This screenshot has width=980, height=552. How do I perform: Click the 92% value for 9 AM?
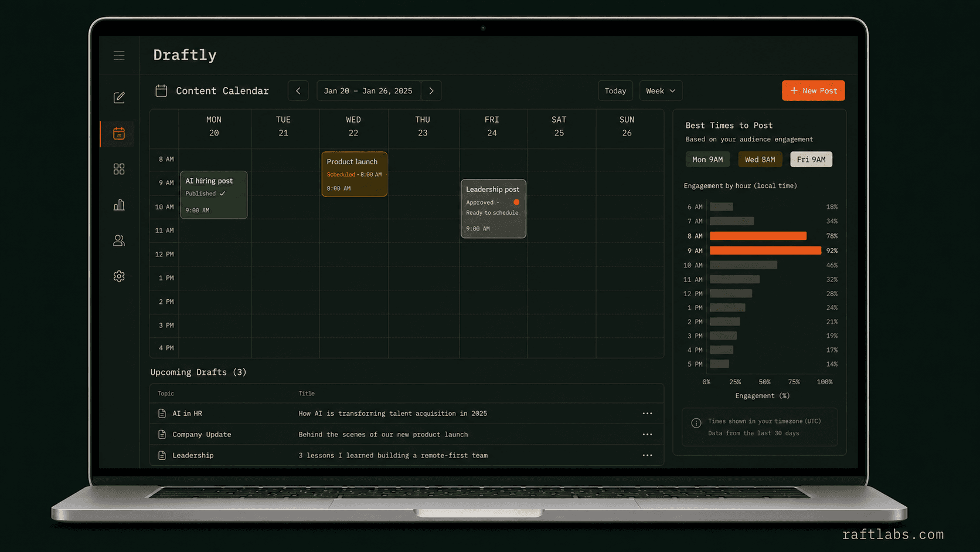pyautogui.click(x=832, y=250)
